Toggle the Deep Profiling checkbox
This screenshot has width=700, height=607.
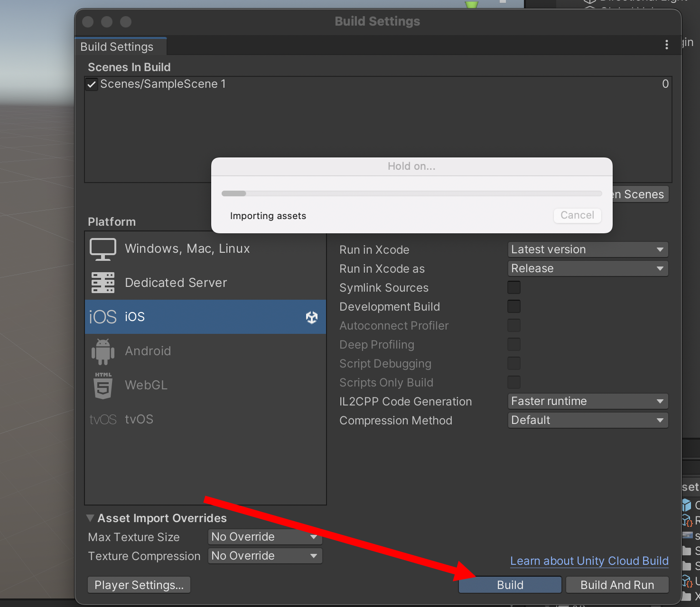click(x=514, y=344)
